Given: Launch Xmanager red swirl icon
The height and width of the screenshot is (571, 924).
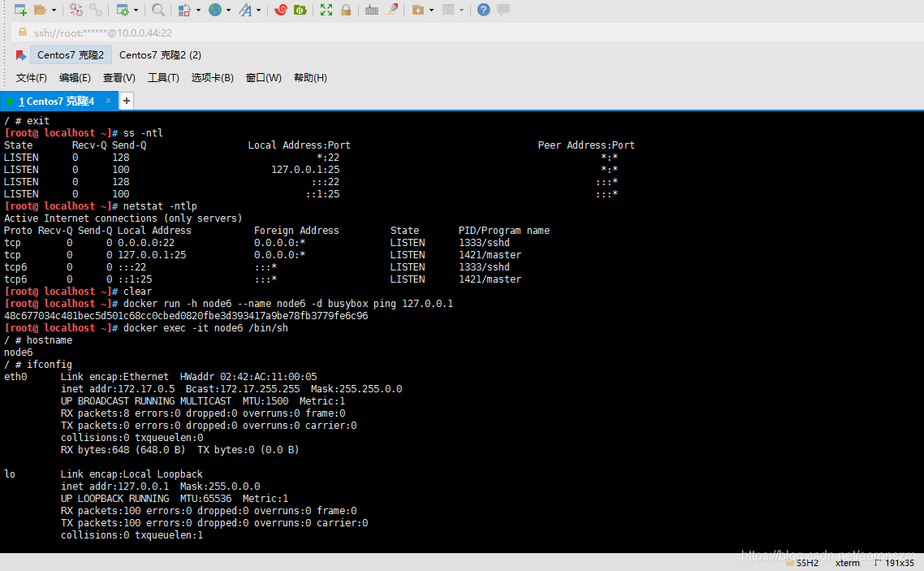Looking at the screenshot, I should point(280,10).
